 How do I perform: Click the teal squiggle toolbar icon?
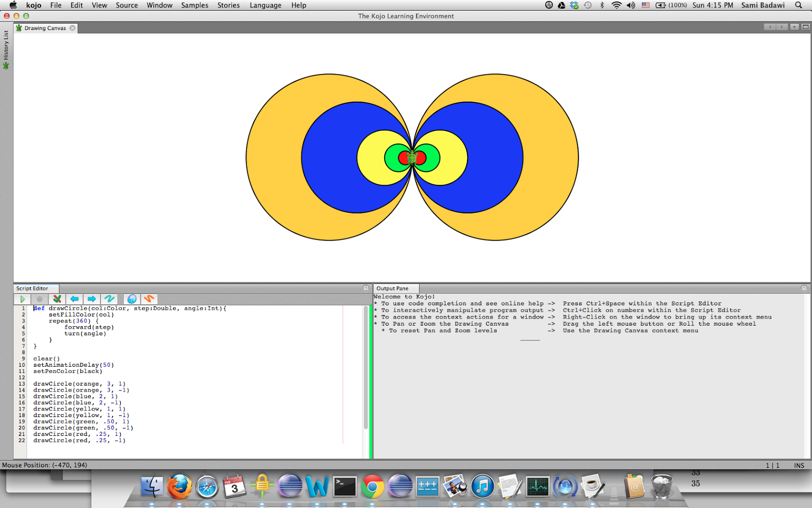(109, 299)
